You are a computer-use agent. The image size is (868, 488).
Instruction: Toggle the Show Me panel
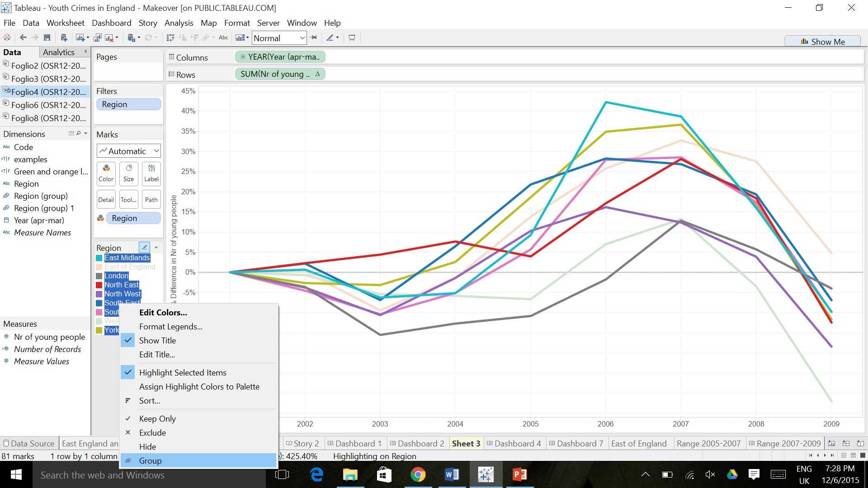point(822,42)
